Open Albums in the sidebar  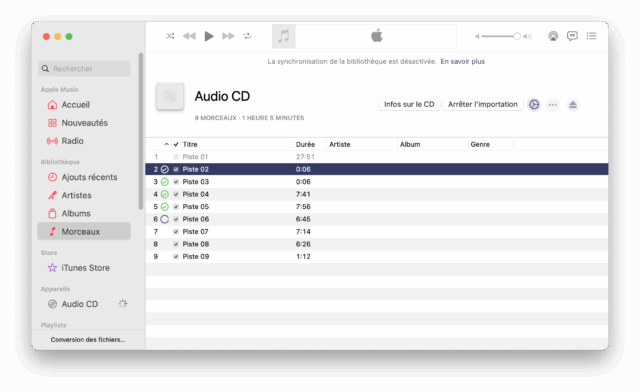pyautogui.click(x=76, y=213)
